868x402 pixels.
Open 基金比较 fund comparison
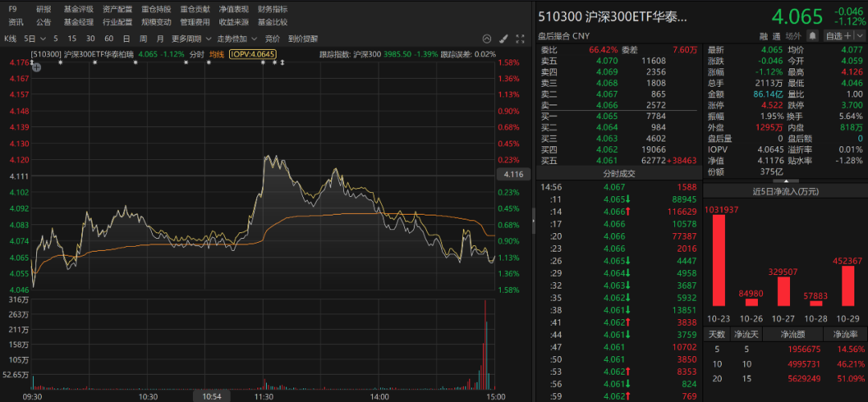click(272, 23)
